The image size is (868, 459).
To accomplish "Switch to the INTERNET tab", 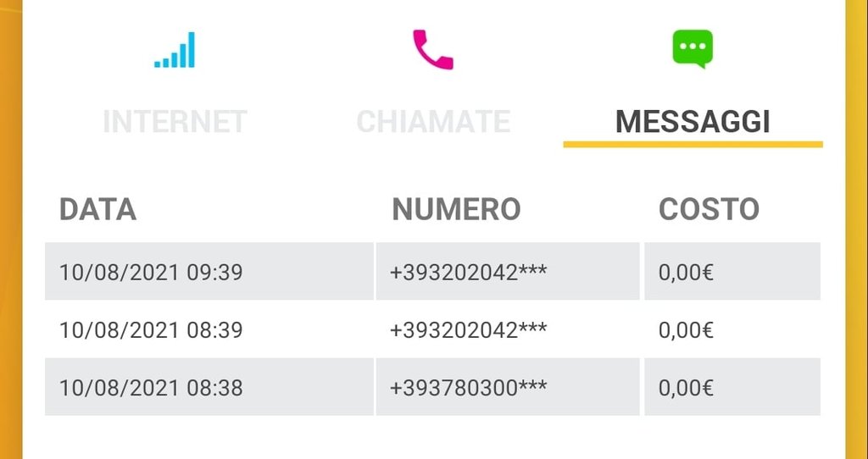I will tap(175, 122).
